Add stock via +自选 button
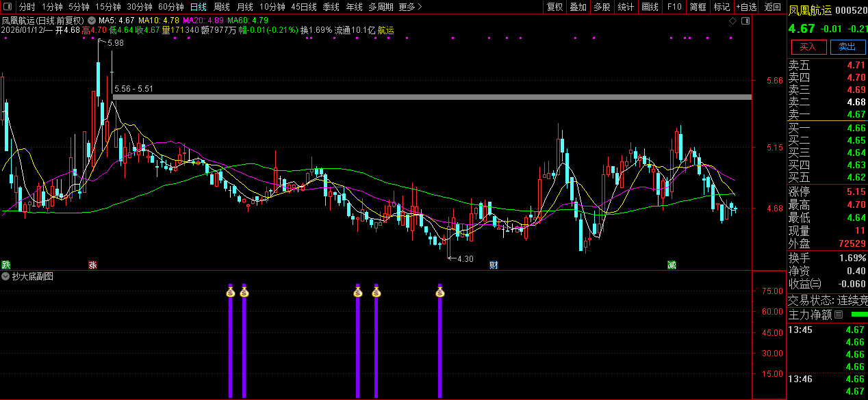The image size is (868, 400). click(x=747, y=7)
